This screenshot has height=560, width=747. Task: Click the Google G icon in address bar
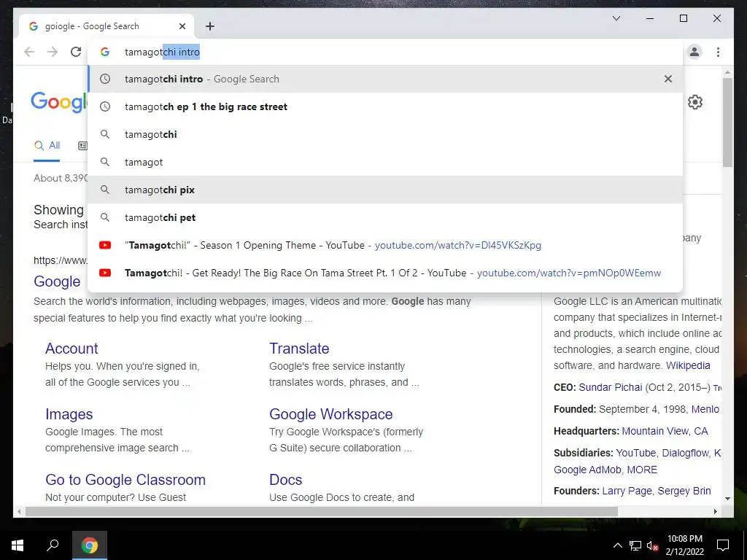[105, 52]
